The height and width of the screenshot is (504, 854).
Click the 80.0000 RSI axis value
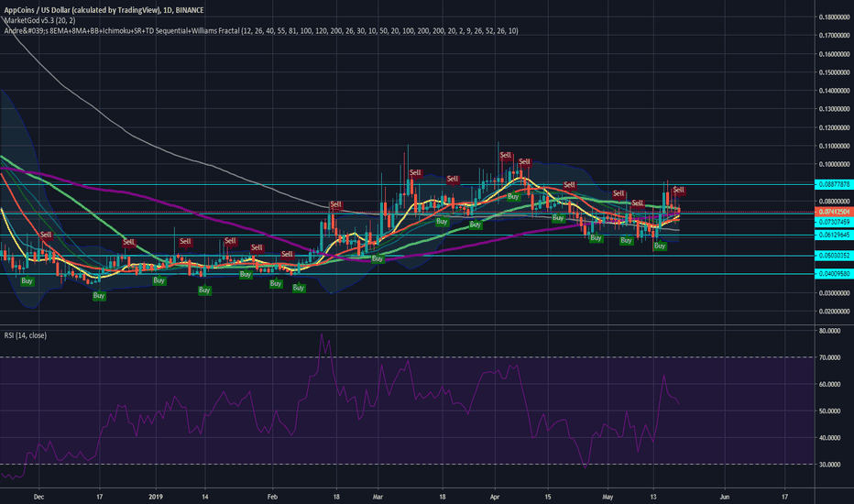[x=829, y=331]
